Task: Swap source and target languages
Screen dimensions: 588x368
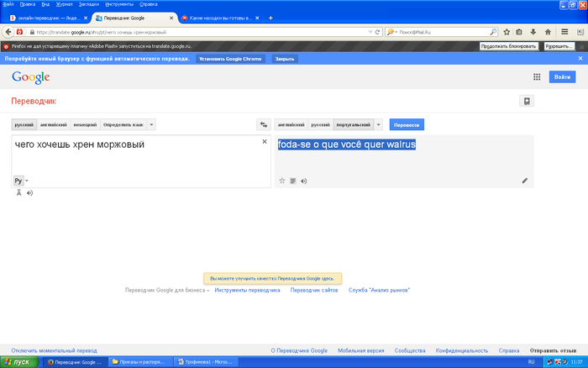Action: [x=264, y=124]
